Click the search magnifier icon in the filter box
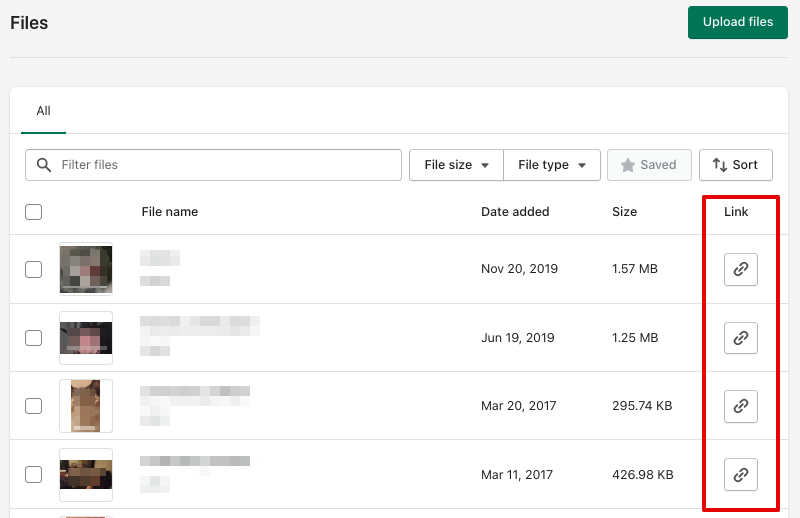This screenshot has height=518, width=800. (x=44, y=165)
